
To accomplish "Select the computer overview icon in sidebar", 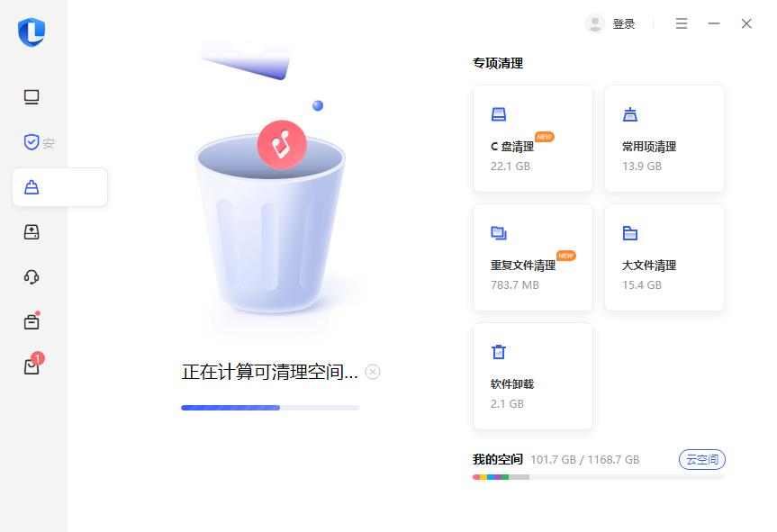I will click(31, 97).
